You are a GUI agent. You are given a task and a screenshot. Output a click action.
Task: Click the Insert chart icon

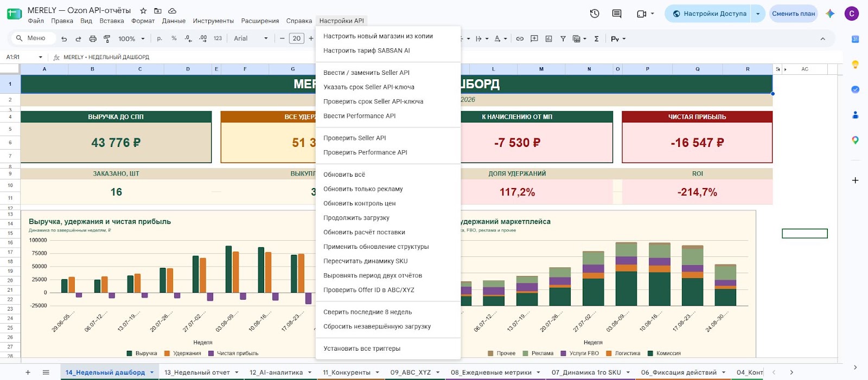(x=548, y=38)
